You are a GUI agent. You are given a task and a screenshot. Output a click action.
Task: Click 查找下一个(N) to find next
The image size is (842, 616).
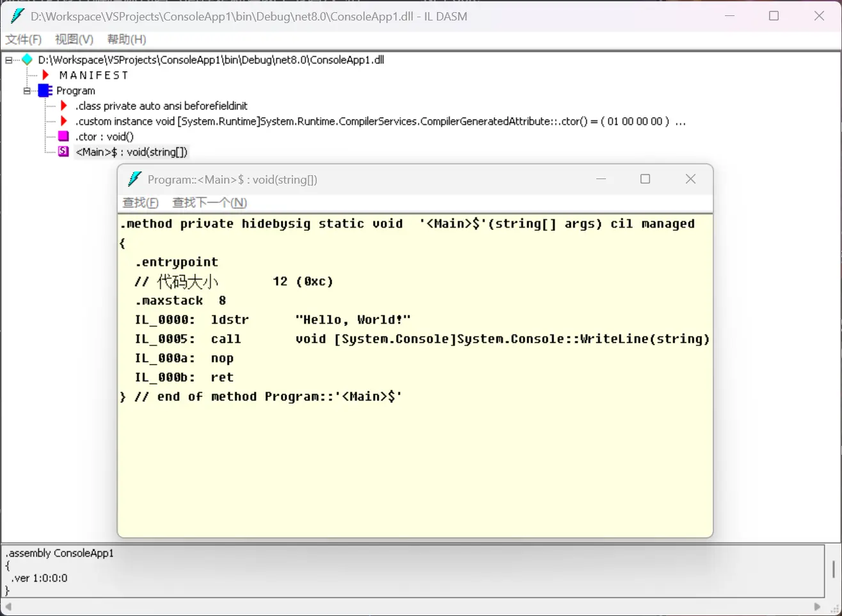209,203
